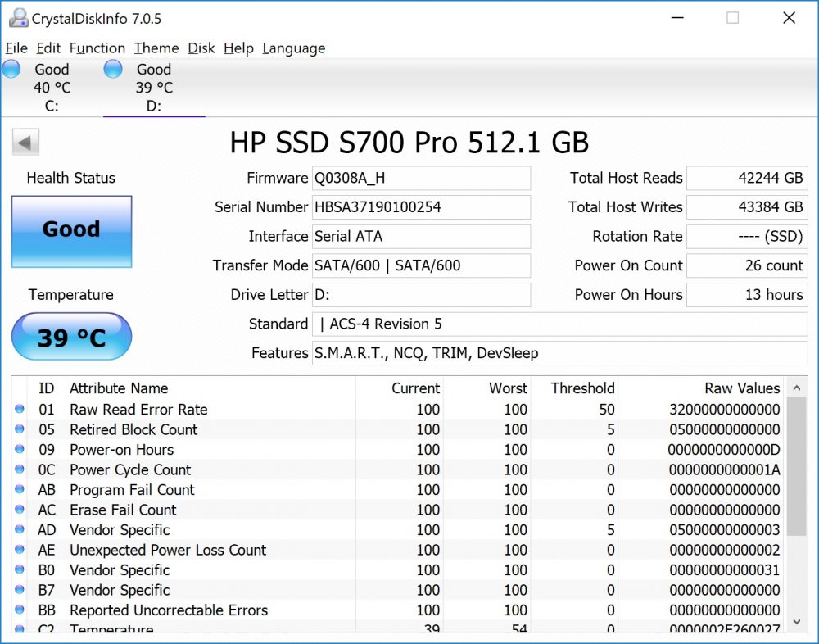The width and height of the screenshot is (819, 644).
Task: Click status dot for B0 Vendor Specific row
Action: pyautogui.click(x=20, y=569)
